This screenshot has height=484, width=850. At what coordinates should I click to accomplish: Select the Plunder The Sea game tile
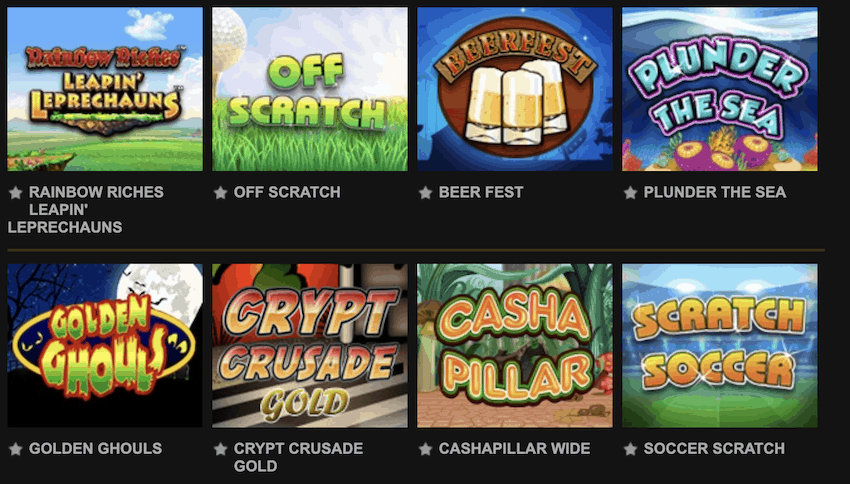720,89
